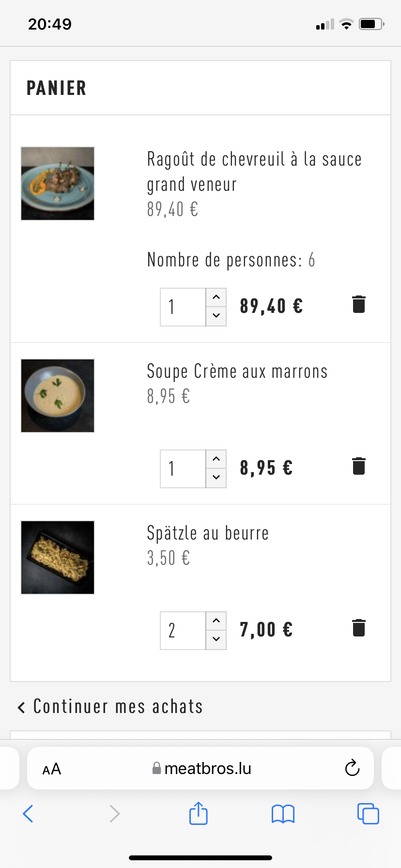The height and width of the screenshot is (868, 401).
Task: Reload the meatbros.lu page
Action: click(352, 768)
